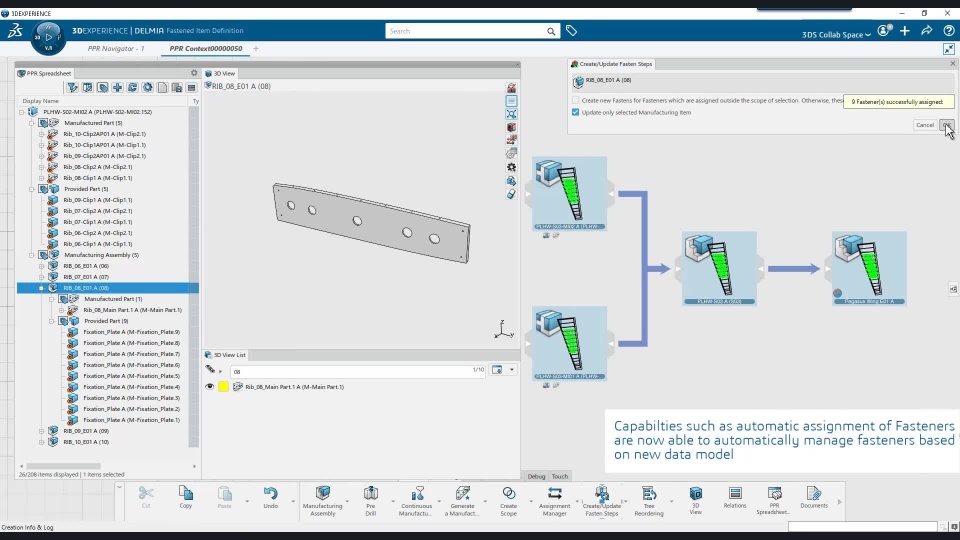The height and width of the screenshot is (540, 960).
Task: Select Rib_10-Clip2AP01 A (M-Clip2.1) row
Action: pyautogui.click(x=105, y=134)
